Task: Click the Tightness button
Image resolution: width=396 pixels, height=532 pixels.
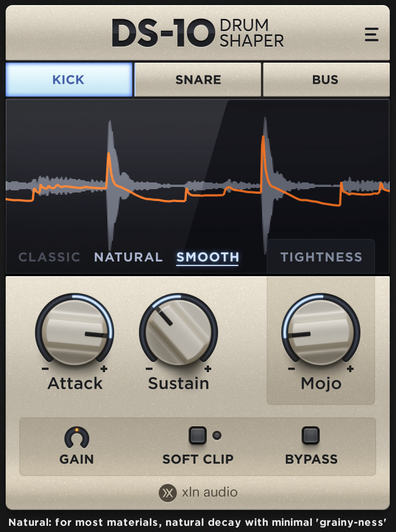Action: pyautogui.click(x=321, y=257)
